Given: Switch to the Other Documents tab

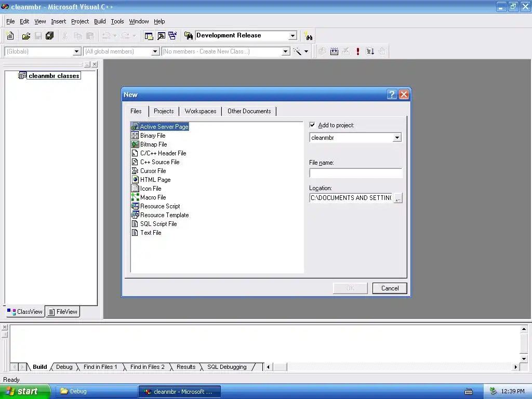Looking at the screenshot, I should coord(249,111).
